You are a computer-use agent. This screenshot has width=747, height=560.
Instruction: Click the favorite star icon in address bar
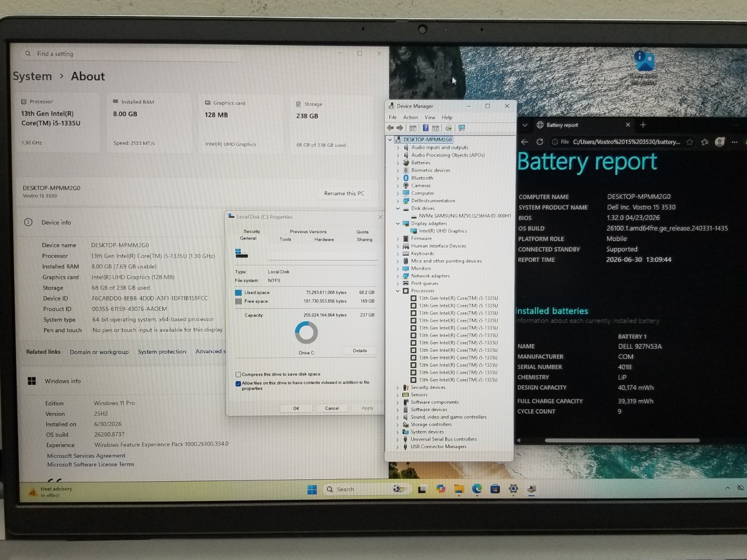pos(690,142)
